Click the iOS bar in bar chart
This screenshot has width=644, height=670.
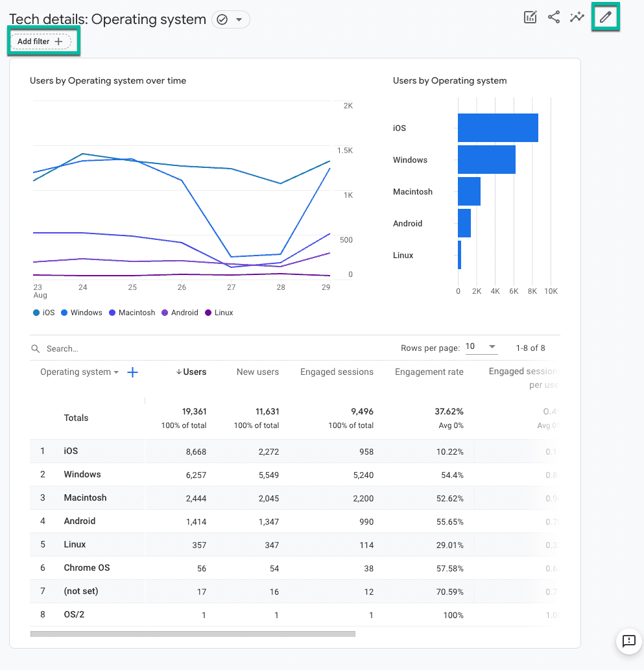497,128
